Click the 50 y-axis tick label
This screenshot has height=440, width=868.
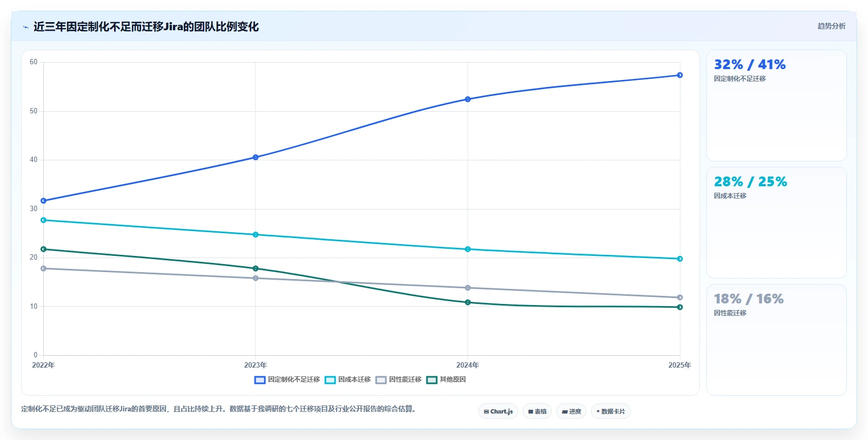click(x=34, y=111)
